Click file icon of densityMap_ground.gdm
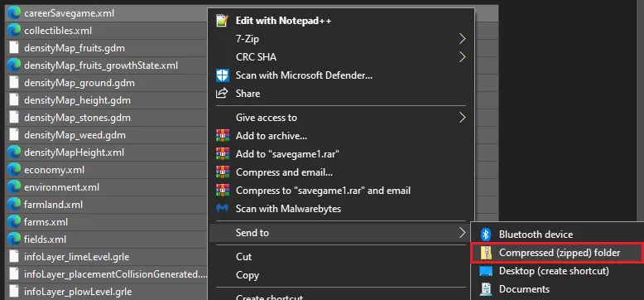644x300 pixels. [x=14, y=83]
